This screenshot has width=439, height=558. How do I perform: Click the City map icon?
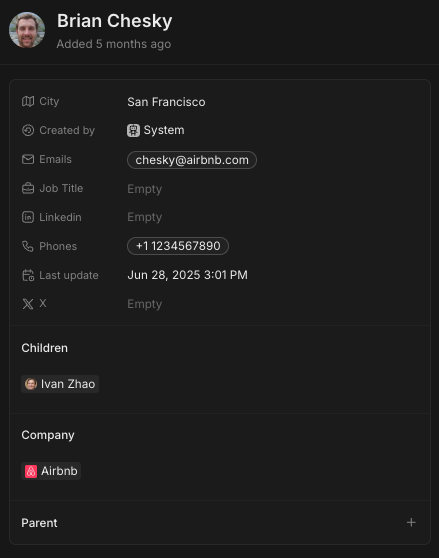click(28, 101)
